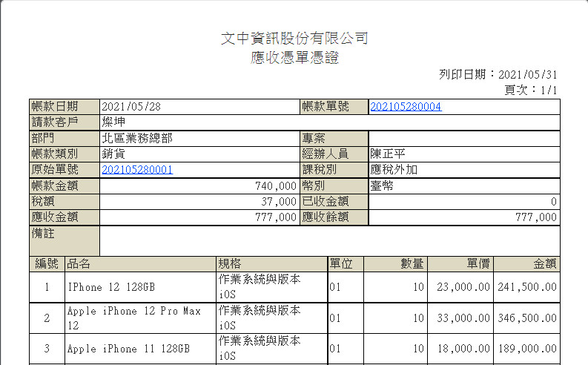This screenshot has width=588, height=365.
Task: Click company name 文中資訊股份有限公司
Action: point(294,38)
